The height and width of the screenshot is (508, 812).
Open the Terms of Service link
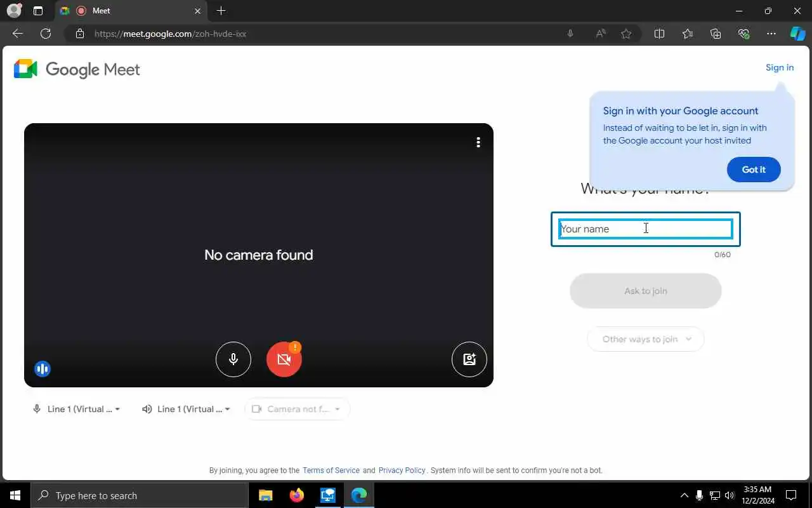point(331,471)
